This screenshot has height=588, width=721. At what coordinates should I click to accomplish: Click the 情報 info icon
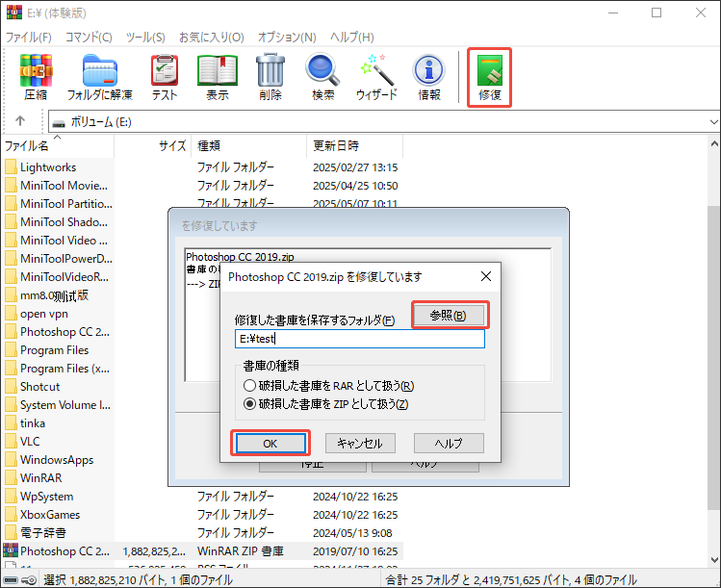[x=429, y=70]
